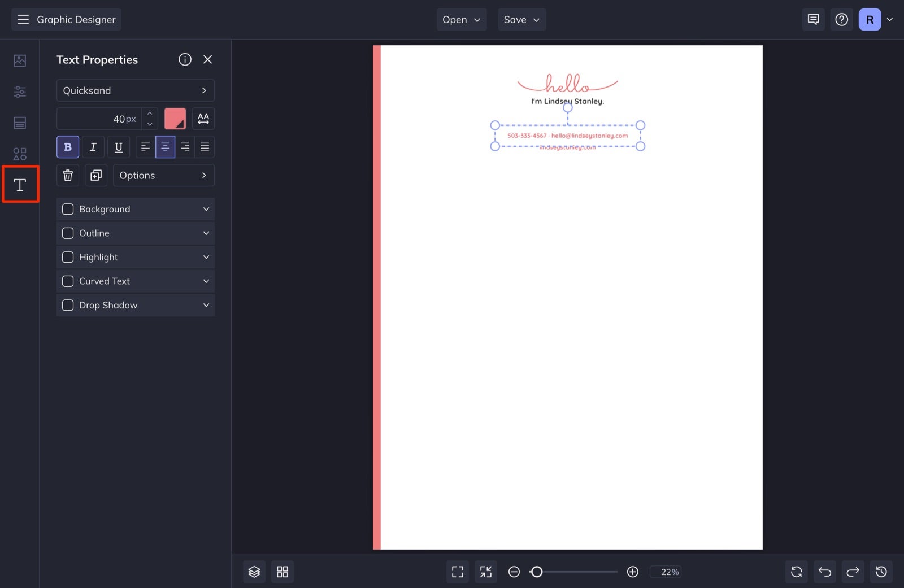Open the Images panel in the sidebar
Viewport: 904px width, 588px height.
[20, 60]
